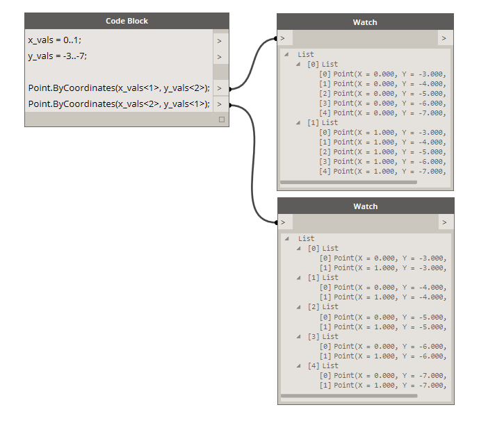504x421 pixels.
Task: Click output port of y_vals line
Action: point(220,57)
